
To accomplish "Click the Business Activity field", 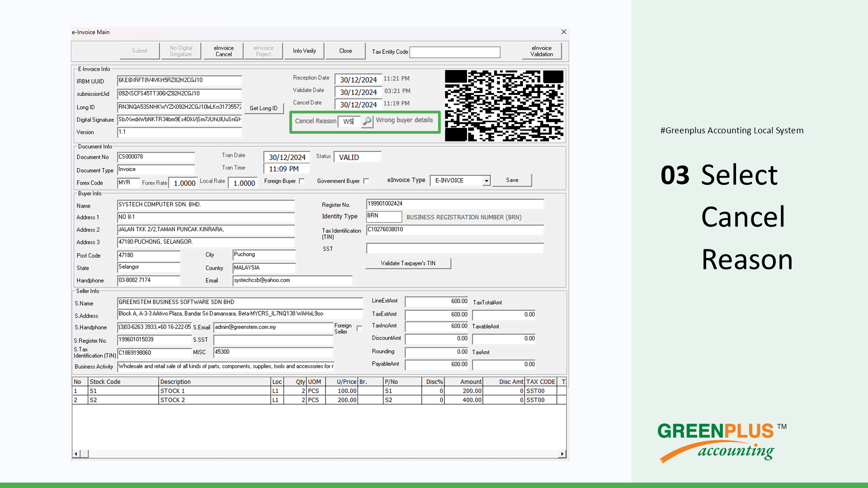I will (x=226, y=366).
